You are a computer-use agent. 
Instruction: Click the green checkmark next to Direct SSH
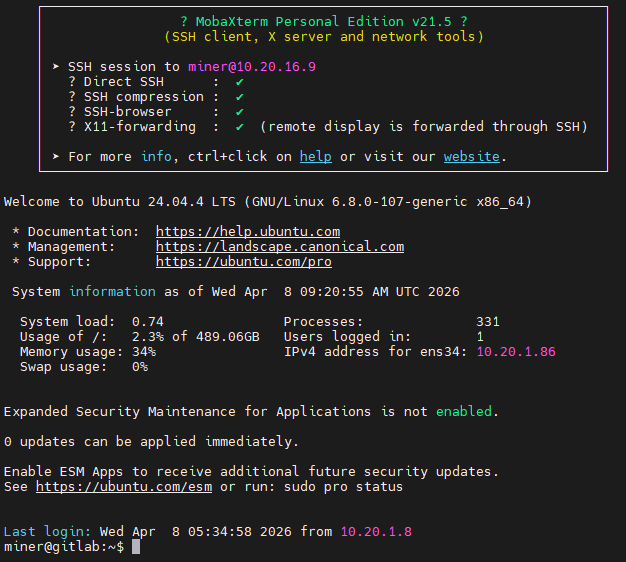(x=240, y=82)
